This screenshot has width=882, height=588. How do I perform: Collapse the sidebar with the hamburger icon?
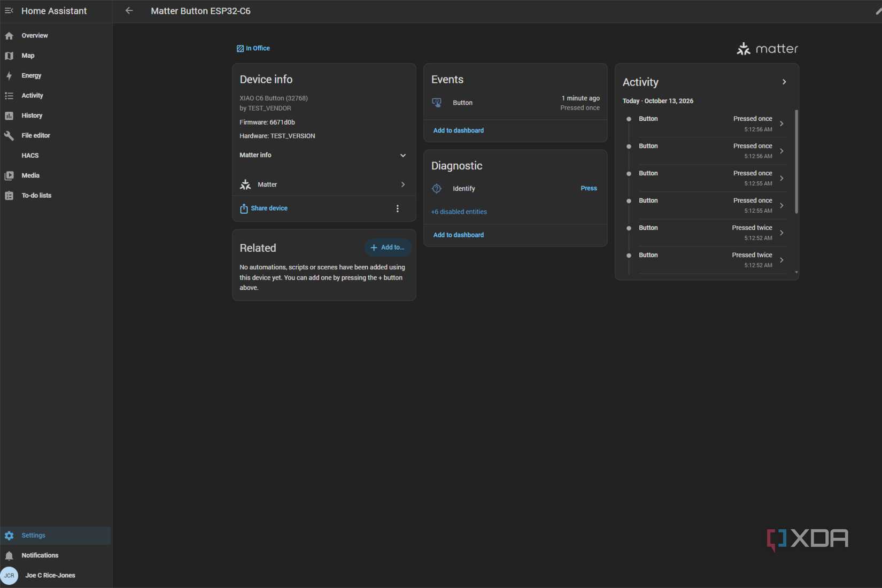coord(9,11)
